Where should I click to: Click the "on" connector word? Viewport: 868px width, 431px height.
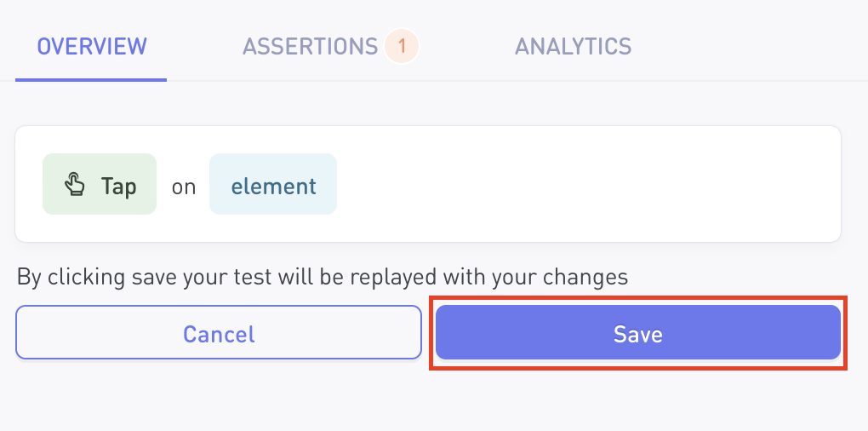click(x=184, y=187)
